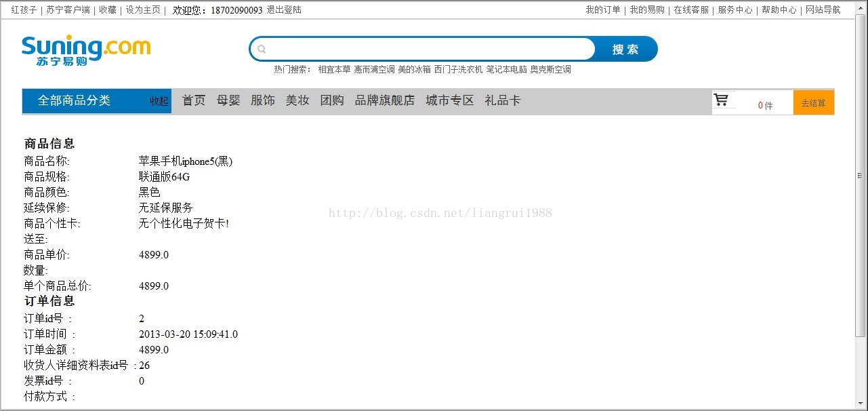Open 帮助中心 link
This screenshot has height=411, width=868.
tap(779, 10)
